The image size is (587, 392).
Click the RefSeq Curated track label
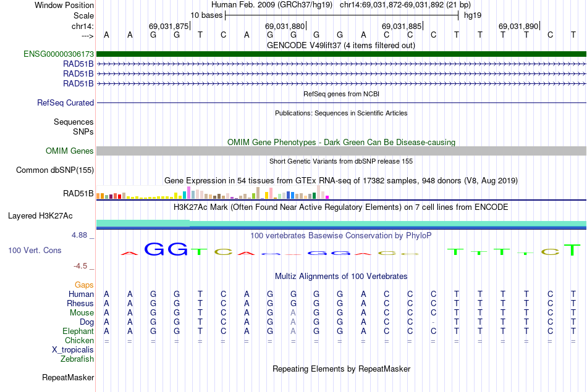point(65,102)
